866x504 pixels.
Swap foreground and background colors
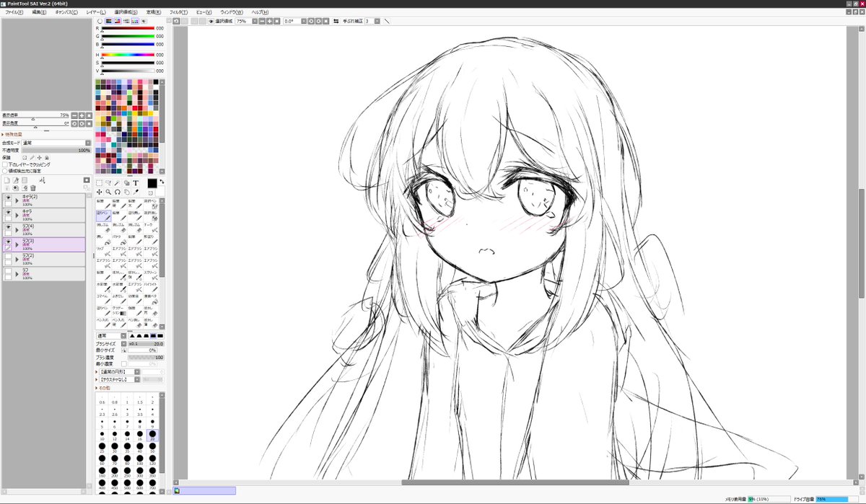click(x=162, y=182)
